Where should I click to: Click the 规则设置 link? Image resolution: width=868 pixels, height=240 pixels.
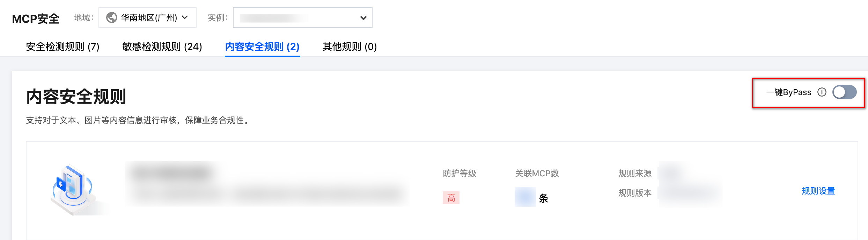tap(818, 191)
